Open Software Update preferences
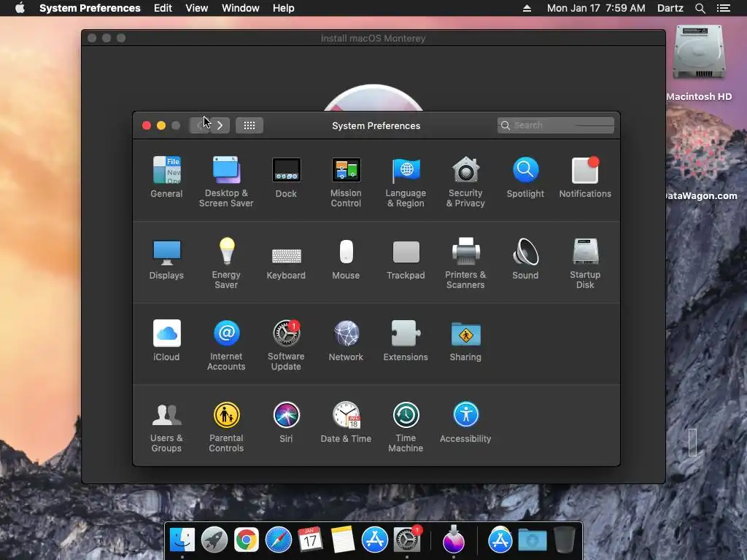Screen dimensions: 747x560 point(286,345)
